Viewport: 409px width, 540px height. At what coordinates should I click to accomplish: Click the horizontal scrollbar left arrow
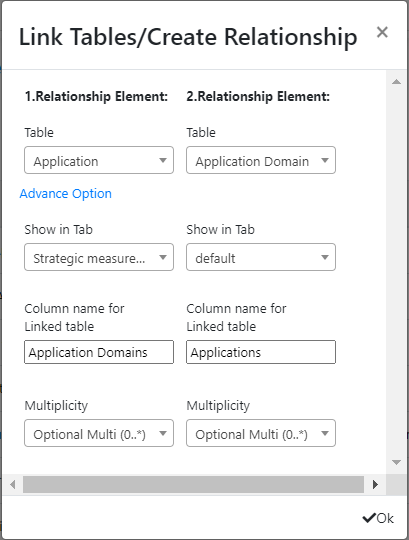click(x=13, y=485)
